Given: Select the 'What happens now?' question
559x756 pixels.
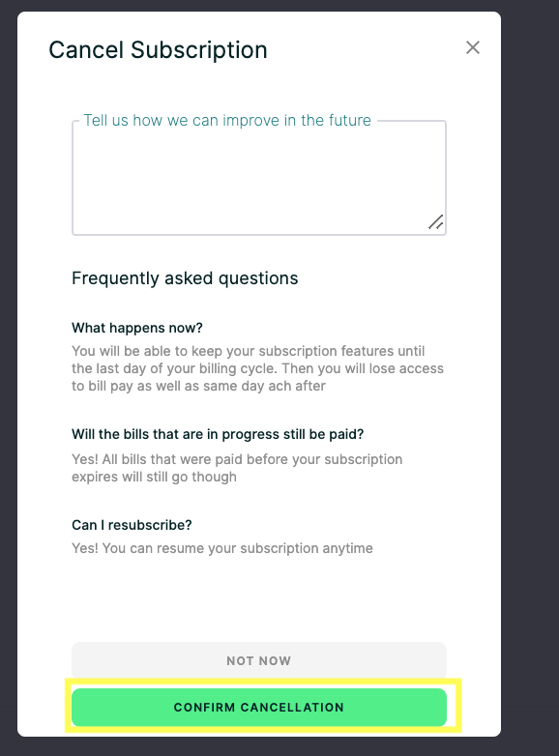Looking at the screenshot, I should pos(137,328).
